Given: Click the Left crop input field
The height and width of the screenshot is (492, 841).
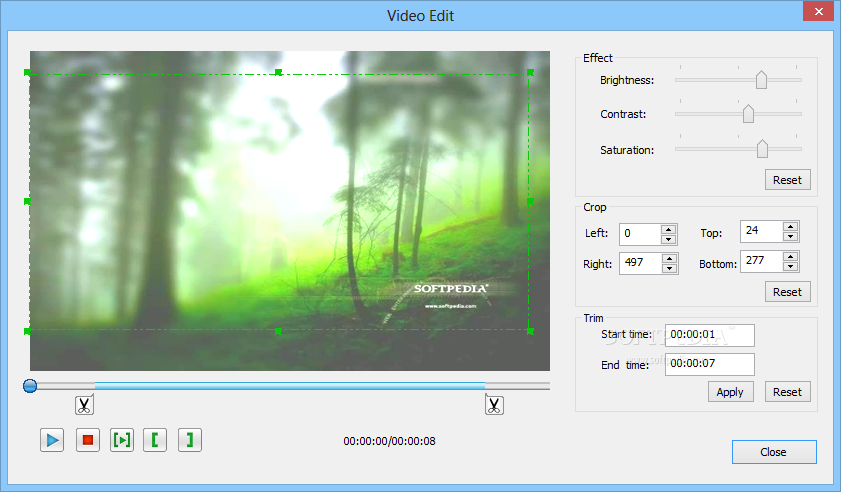Looking at the screenshot, I should pos(640,234).
